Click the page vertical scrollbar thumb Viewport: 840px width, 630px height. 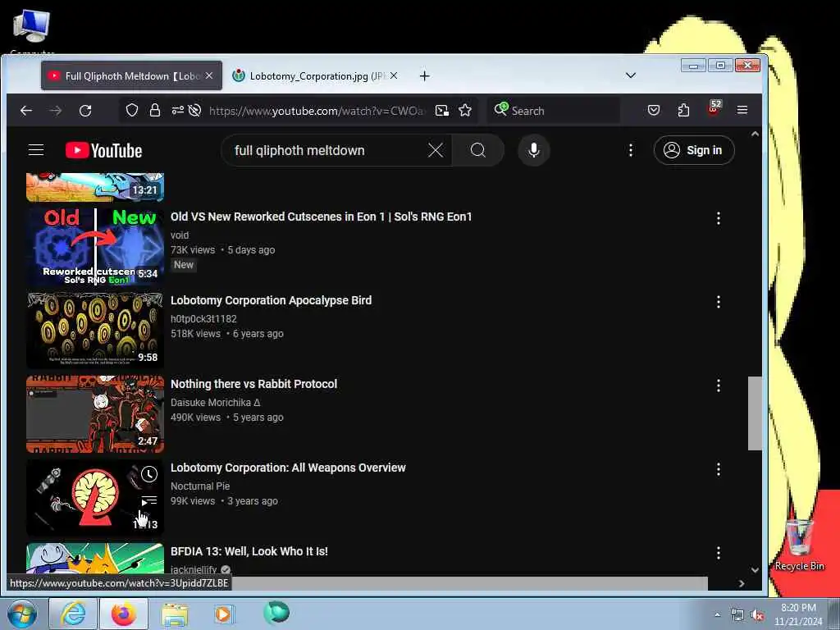pyautogui.click(x=755, y=413)
